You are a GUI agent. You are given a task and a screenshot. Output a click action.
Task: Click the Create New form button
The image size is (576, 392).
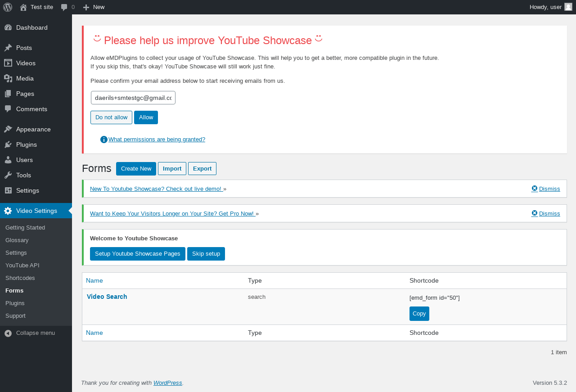point(136,169)
